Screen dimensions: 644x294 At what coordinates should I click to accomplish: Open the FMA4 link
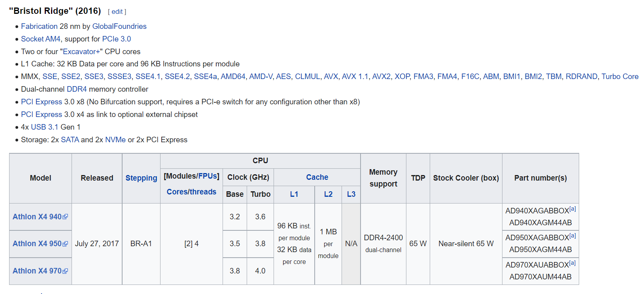click(x=447, y=76)
